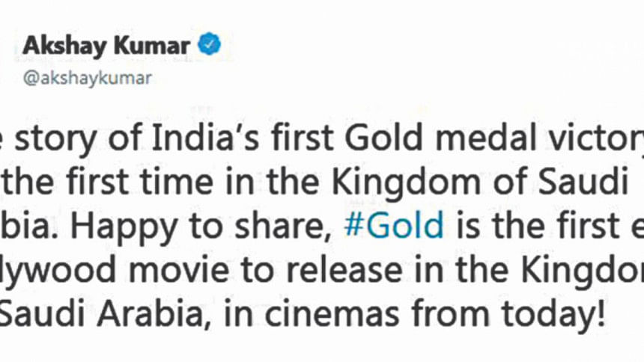Open Akshay Kumar's profile via display name
The image size is (644, 362).
(x=106, y=46)
